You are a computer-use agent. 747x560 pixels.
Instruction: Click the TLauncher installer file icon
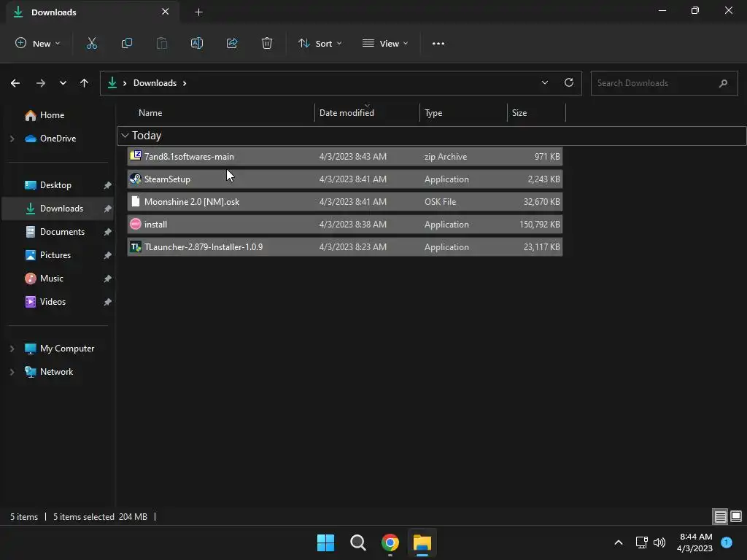click(135, 246)
